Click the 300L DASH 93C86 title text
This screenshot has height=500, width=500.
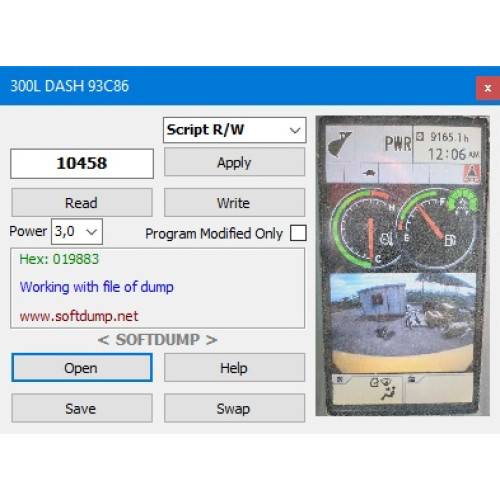click(x=70, y=86)
